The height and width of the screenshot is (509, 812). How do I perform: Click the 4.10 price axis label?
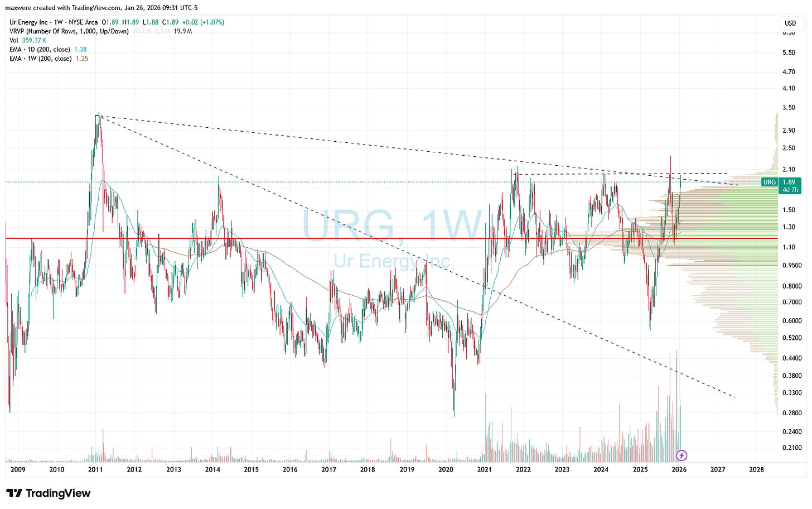(789, 88)
